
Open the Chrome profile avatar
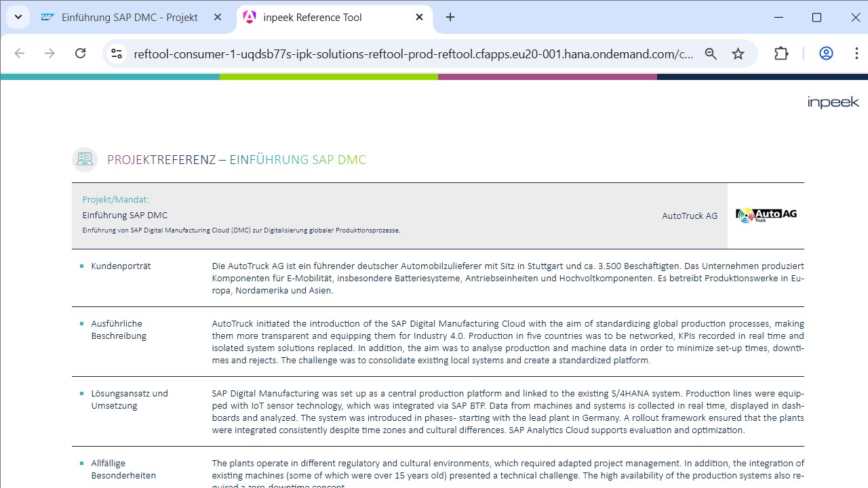pyautogui.click(x=826, y=54)
